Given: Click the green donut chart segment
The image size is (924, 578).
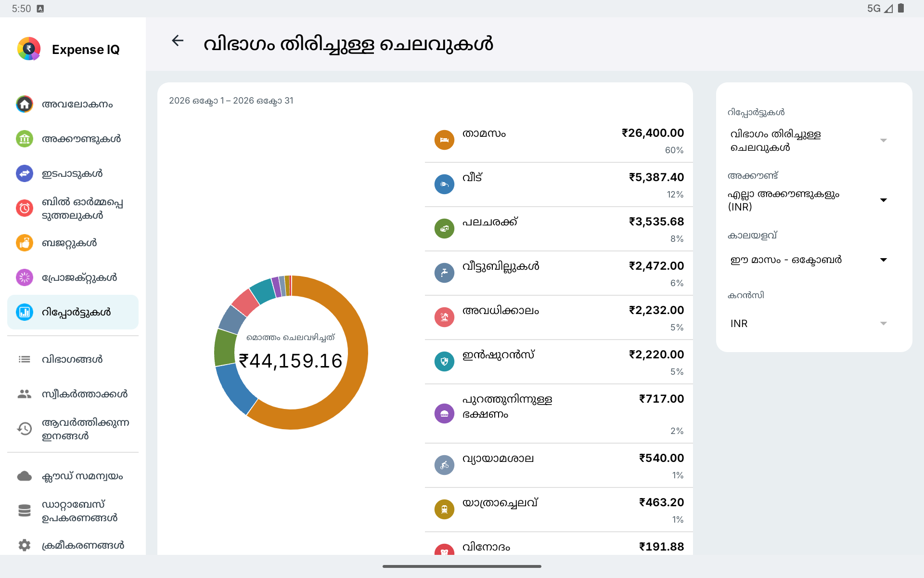Looking at the screenshot, I should [225, 348].
